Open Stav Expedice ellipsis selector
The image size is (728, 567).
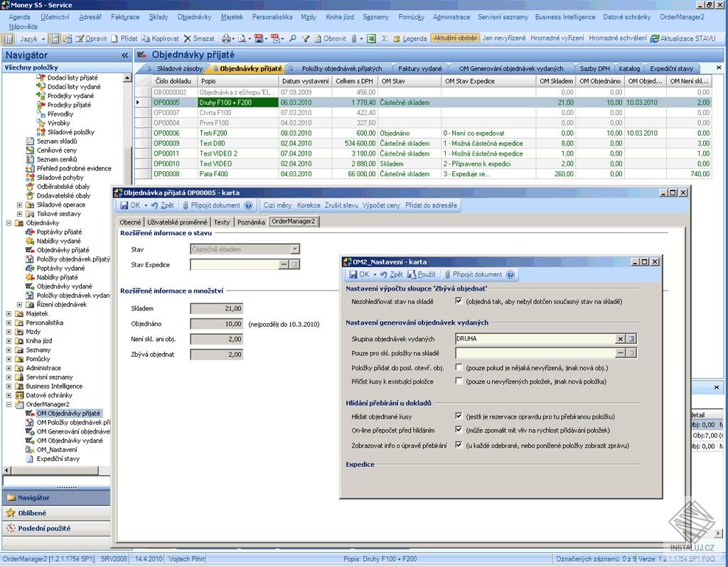pos(283,264)
